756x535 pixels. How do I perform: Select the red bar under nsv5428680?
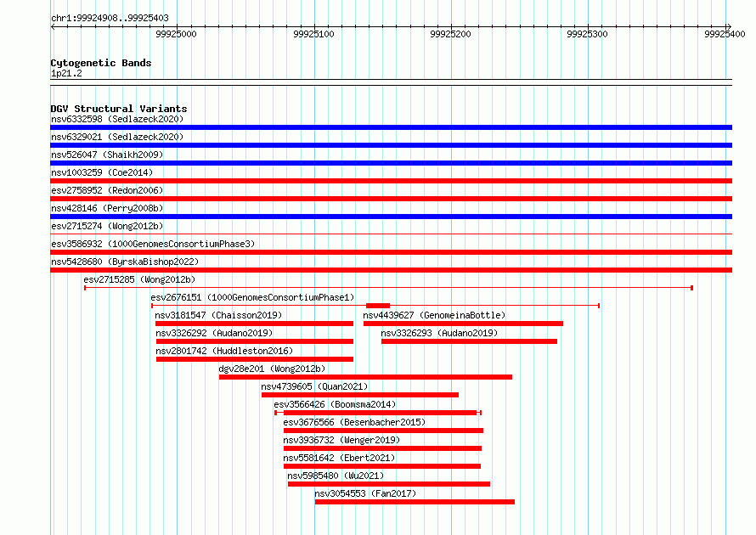pyautogui.click(x=391, y=270)
